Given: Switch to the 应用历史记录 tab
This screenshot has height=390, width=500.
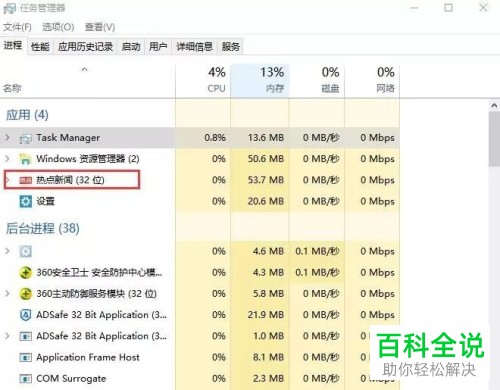Looking at the screenshot, I should click(85, 47).
